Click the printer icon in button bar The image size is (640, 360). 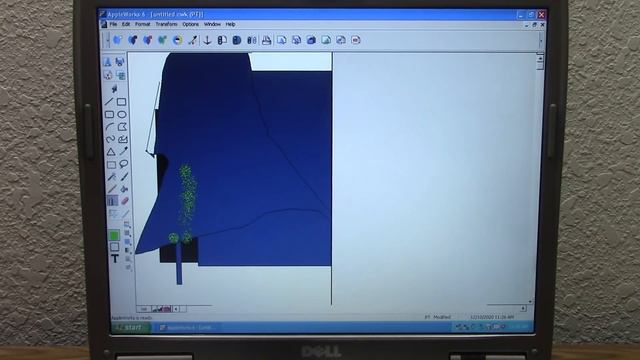pos(267,40)
